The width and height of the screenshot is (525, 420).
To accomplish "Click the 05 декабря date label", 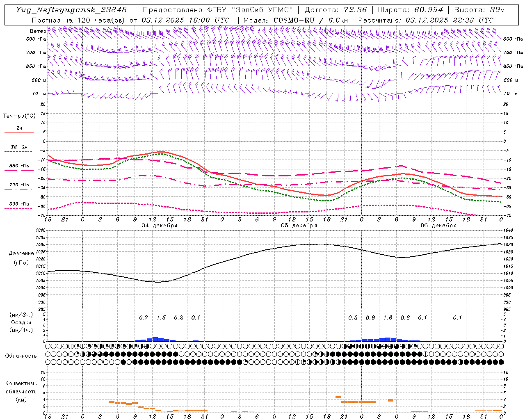I will tap(299, 226).
